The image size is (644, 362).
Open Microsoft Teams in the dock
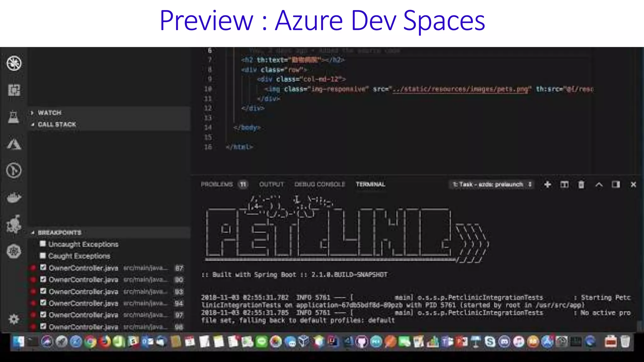click(447, 342)
